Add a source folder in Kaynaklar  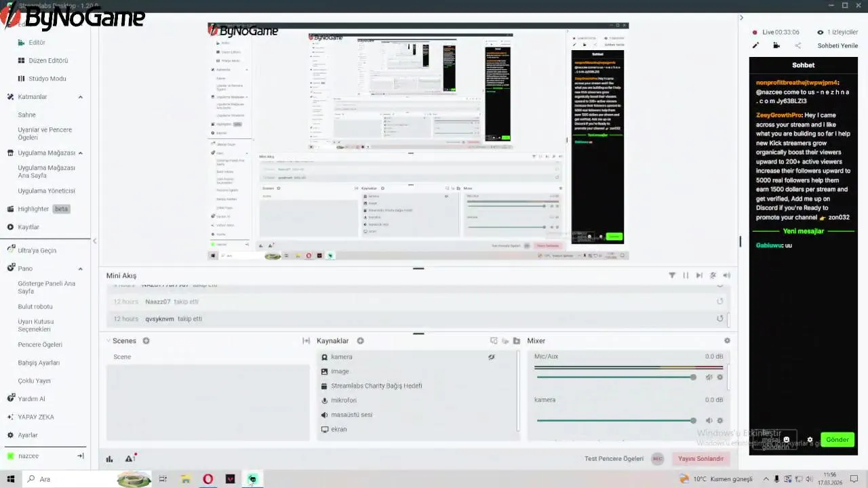tap(516, 341)
